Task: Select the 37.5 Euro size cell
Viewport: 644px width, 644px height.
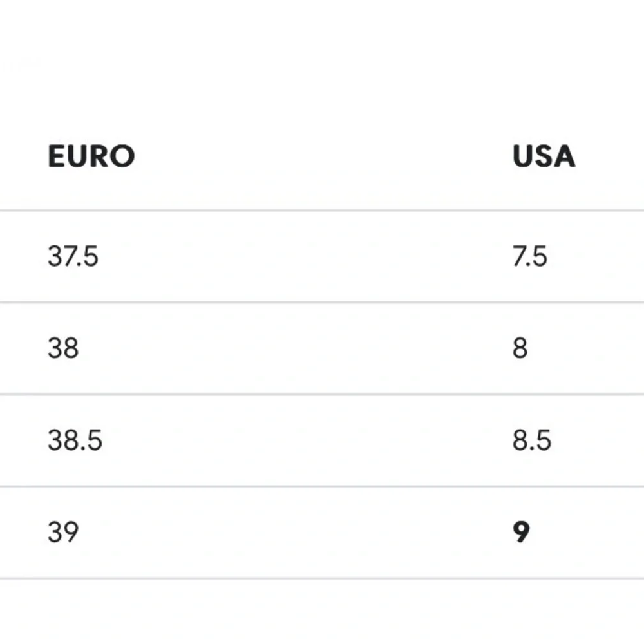Action: (x=73, y=256)
